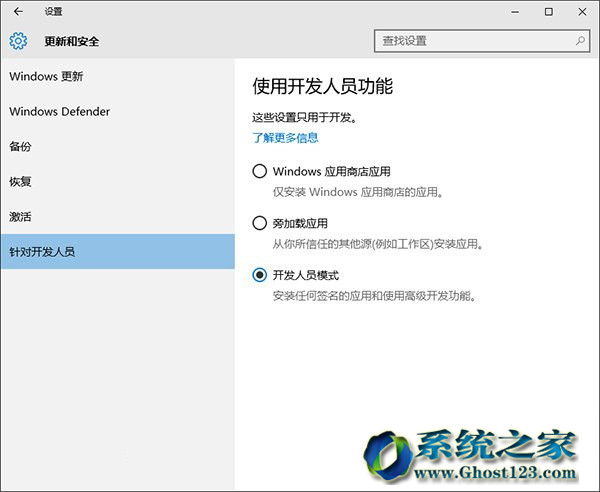The height and width of the screenshot is (492, 600).
Task: Click the search magnifier icon
Action: (580, 41)
